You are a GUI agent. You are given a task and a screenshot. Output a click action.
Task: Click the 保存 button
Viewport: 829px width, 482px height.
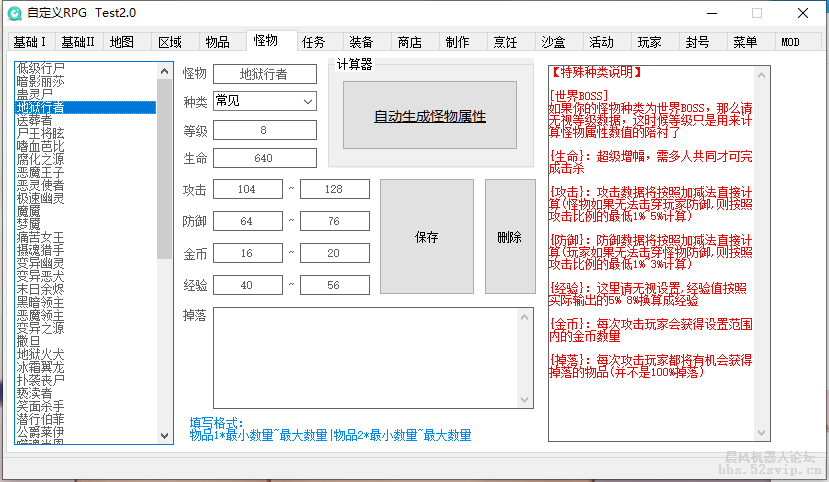coord(427,237)
